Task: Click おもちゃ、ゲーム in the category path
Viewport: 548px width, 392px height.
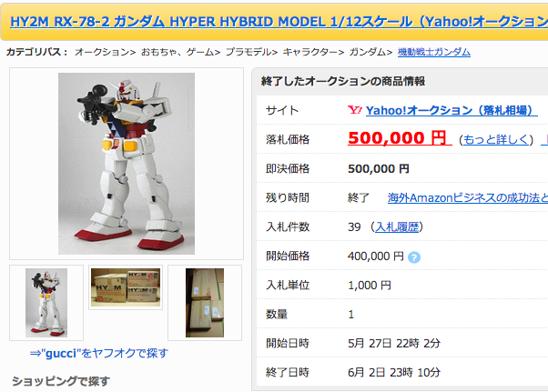Action: [178, 52]
